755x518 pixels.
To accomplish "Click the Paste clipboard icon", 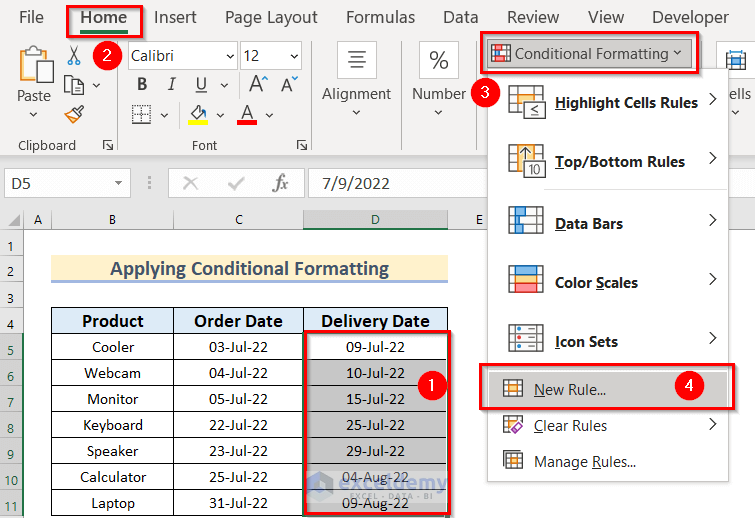I will coord(36,64).
